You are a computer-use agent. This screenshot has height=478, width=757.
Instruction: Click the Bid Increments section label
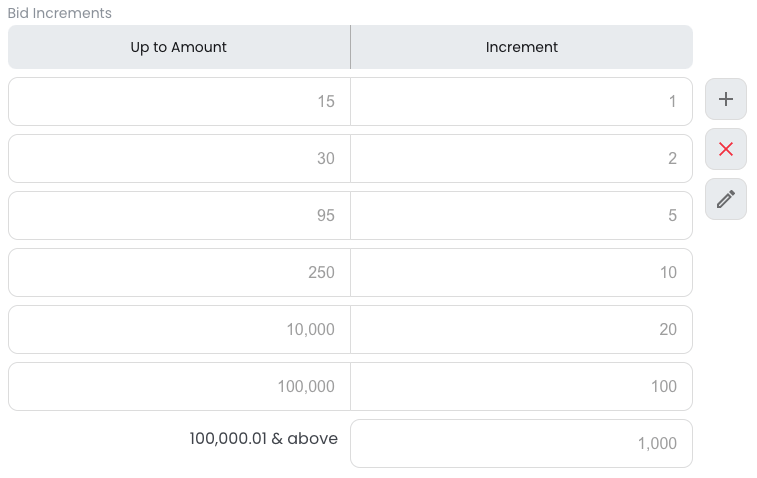[60, 13]
